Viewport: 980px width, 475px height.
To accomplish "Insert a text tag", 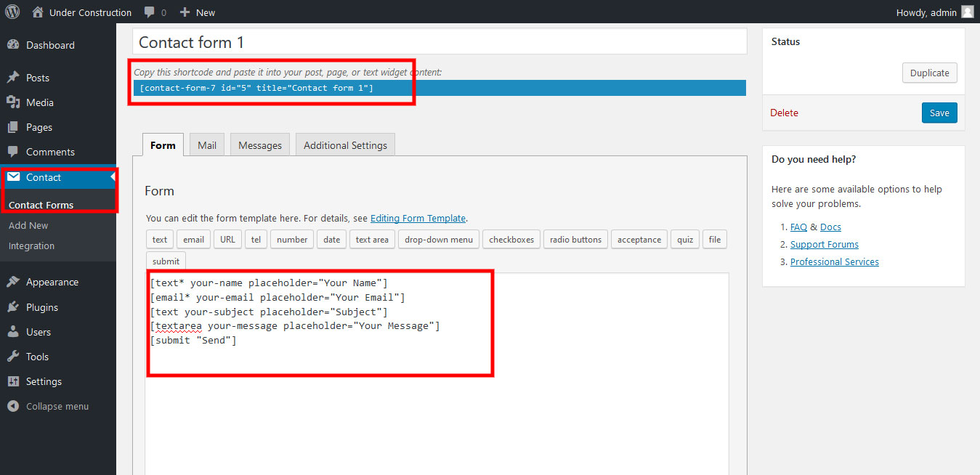I will pyautogui.click(x=160, y=240).
